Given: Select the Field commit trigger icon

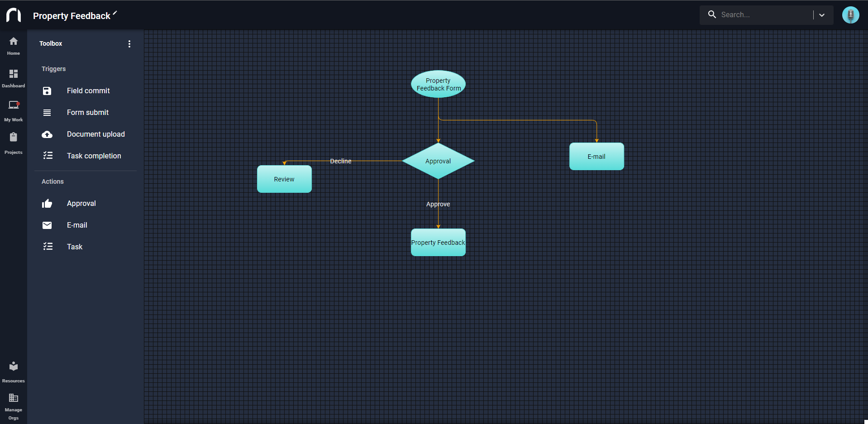Looking at the screenshot, I should tap(47, 91).
